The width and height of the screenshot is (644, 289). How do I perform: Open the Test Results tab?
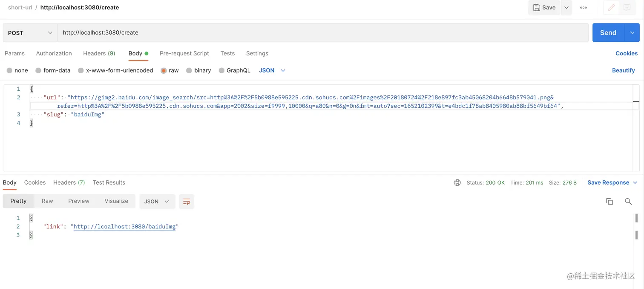(x=109, y=182)
